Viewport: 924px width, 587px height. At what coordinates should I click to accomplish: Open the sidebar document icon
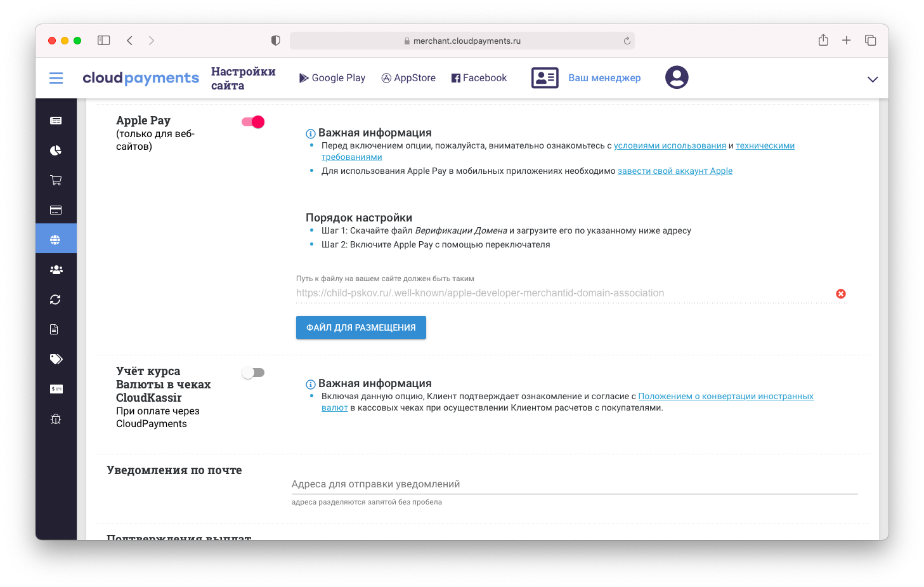pos(55,329)
